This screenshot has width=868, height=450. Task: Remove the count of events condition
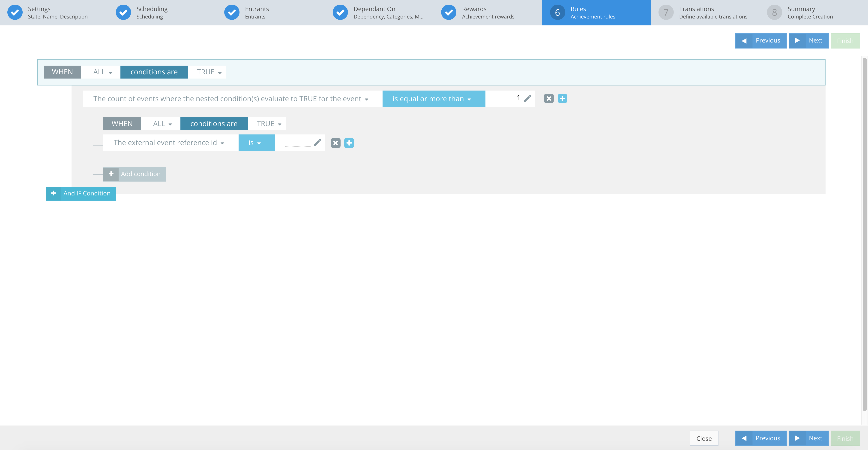(549, 98)
